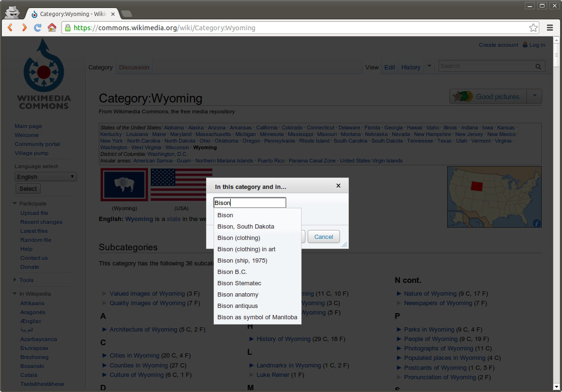Open the English language select dropdown

click(x=45, y=177)
